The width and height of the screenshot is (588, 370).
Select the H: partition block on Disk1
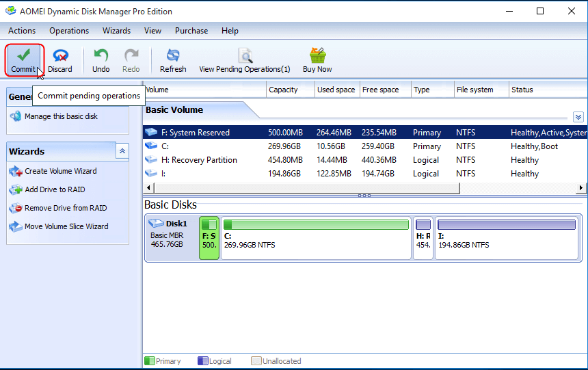pyautogui.click(x=423, y=238)
